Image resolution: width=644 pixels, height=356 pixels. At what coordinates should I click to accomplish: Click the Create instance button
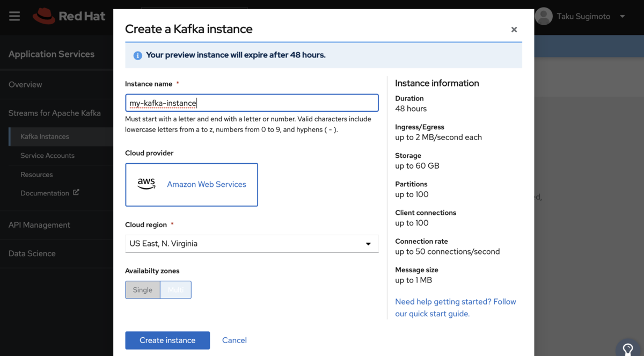click(x=167, y=340)
